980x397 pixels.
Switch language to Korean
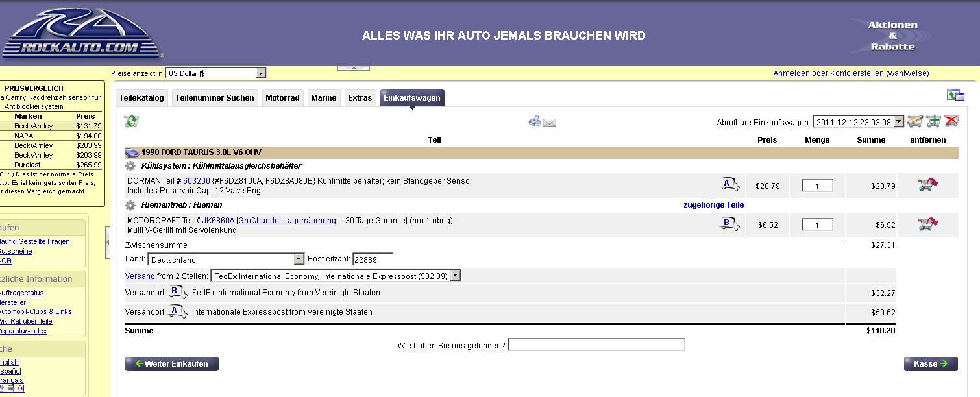pos(12,389)
